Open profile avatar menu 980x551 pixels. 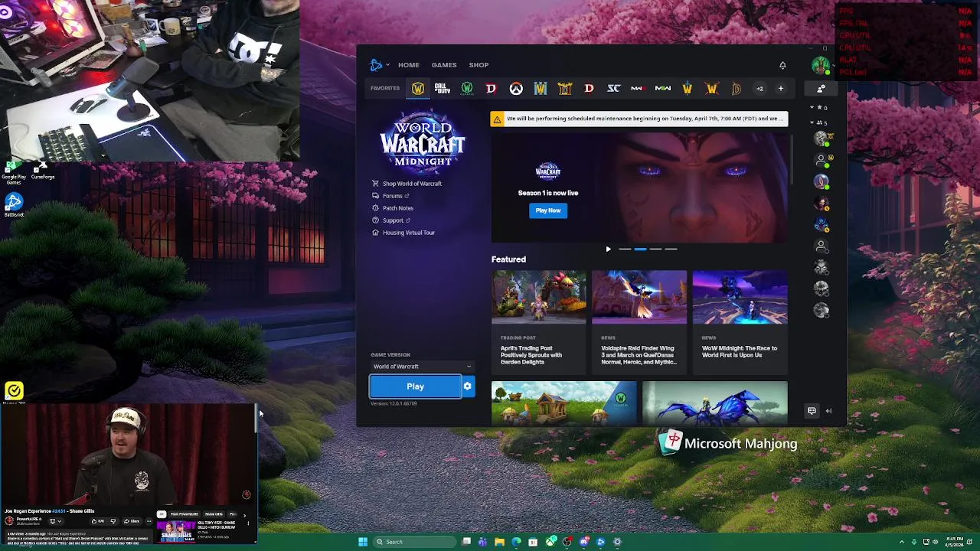tap(821, 65)
